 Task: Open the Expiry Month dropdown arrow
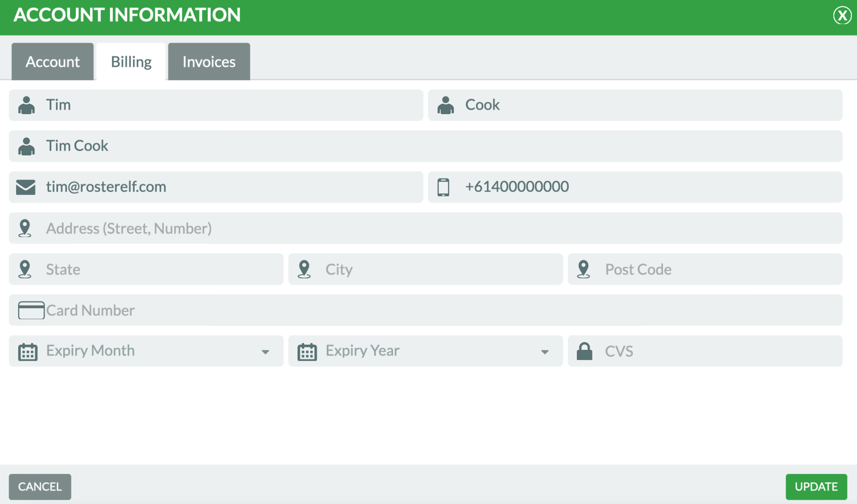click(265, 352)
